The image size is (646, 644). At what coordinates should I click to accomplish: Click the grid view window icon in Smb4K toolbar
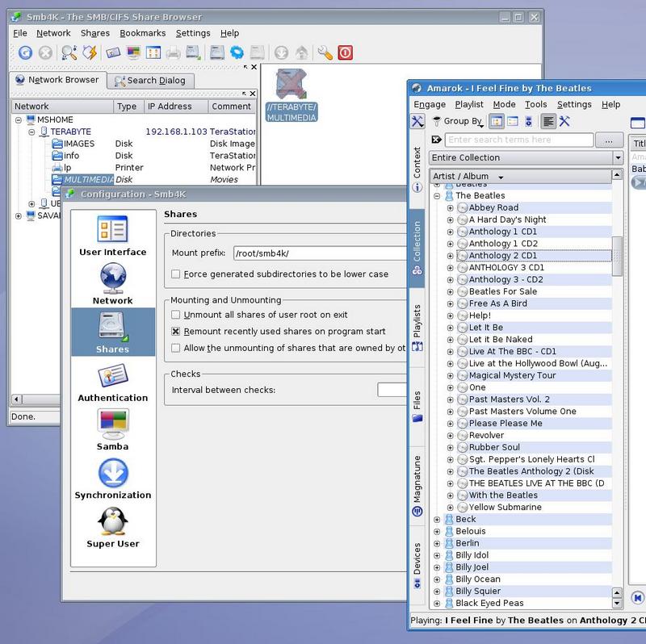153,52
